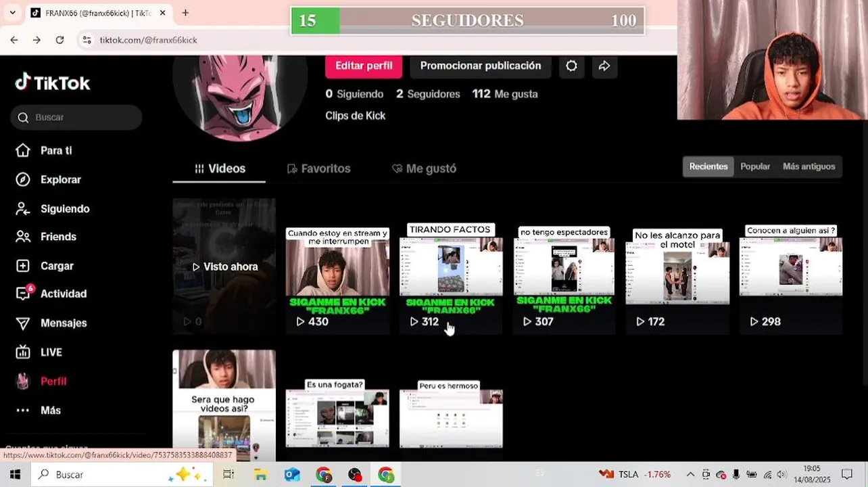Open LIVE sidebar icon
Image resolution: width=868 pixels, height=487 pixels.
point(23,352)
